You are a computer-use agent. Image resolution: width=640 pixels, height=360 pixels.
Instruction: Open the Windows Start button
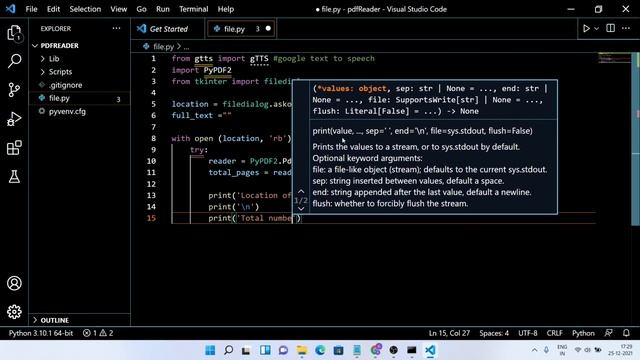coord(210,350)
